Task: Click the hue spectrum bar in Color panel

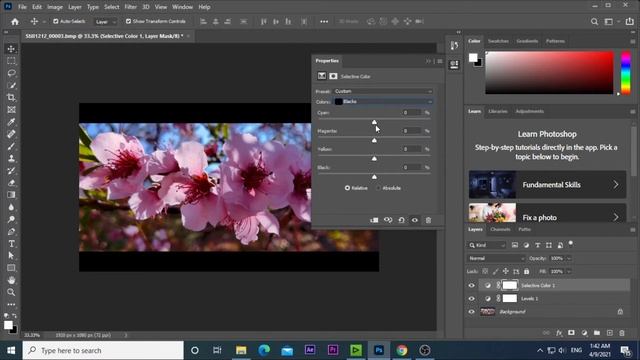Action: coord(626,73)
